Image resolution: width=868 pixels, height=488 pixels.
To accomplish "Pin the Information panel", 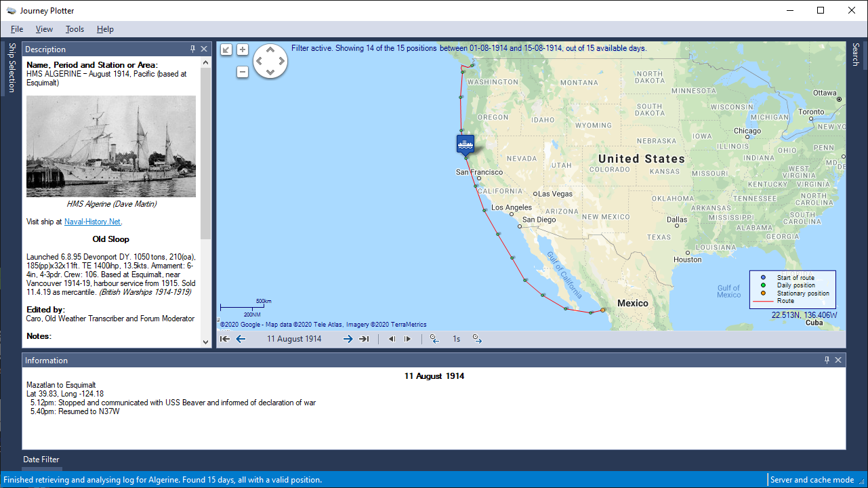I will 827,360.
